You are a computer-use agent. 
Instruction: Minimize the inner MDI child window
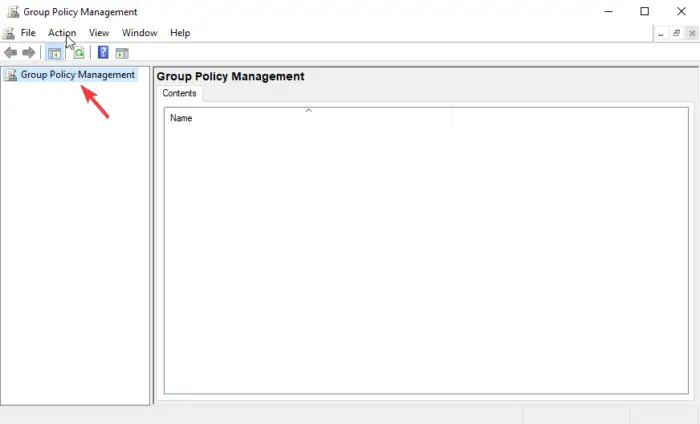pos(661,33)
